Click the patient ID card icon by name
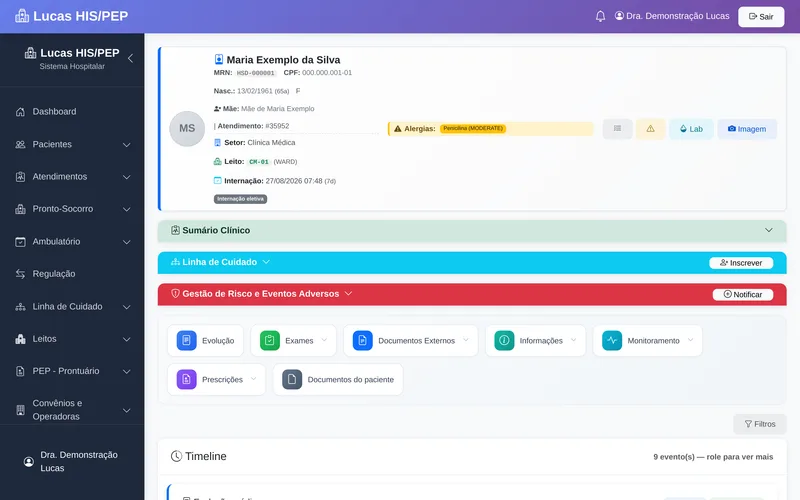This screenshot has width=800, height=500. (219, 60)
